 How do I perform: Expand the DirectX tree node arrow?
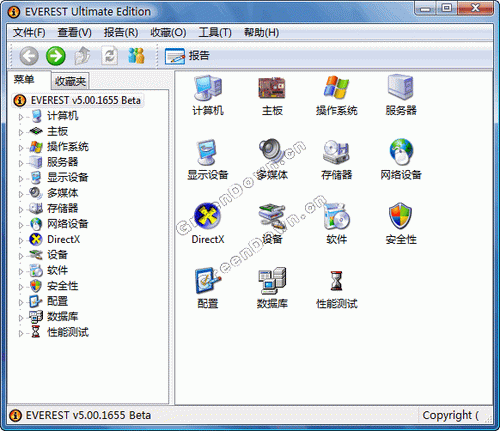(21, 240)
